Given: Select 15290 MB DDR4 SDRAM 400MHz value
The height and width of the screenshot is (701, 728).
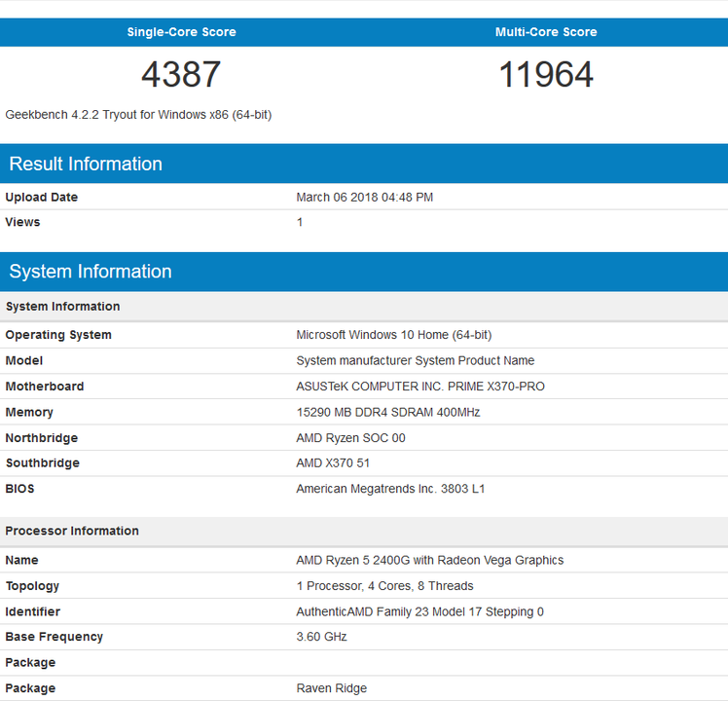Looking at the screenshot, I should pyautogui.click(x=388, y=413).
